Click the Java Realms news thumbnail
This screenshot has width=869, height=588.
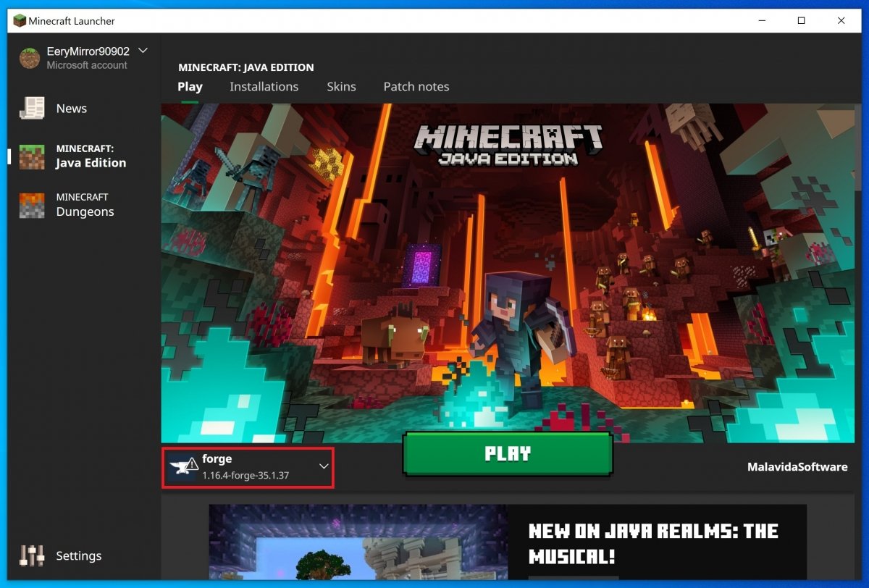tap(358, 543)
